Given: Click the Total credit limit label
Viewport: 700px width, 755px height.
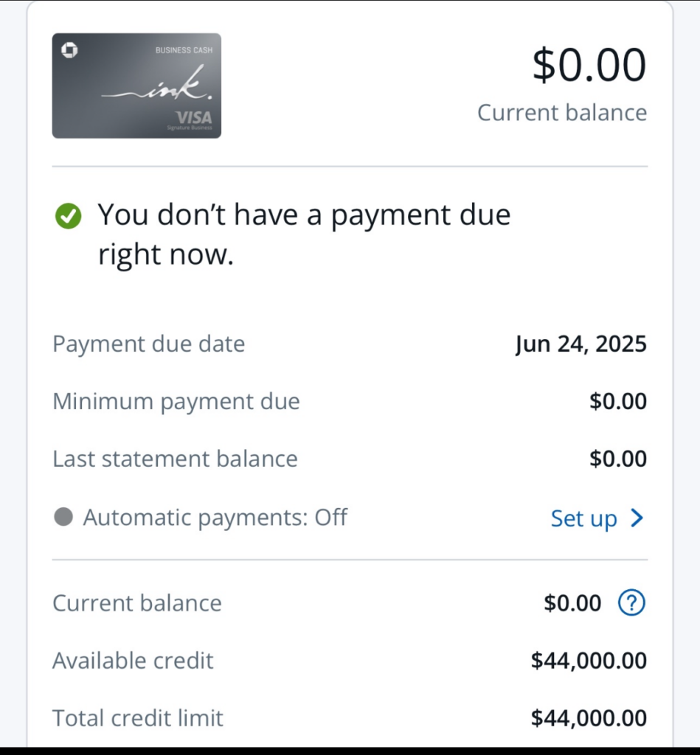Looking at the screenshot, I should 137,718.
